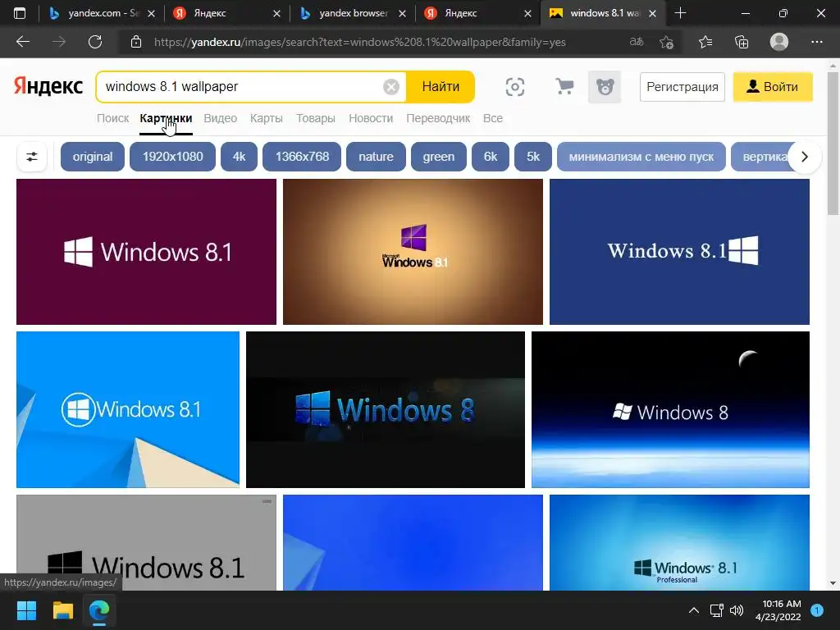The image size is (840, 630).
Task: Clear the search query text
Action: 391,87
